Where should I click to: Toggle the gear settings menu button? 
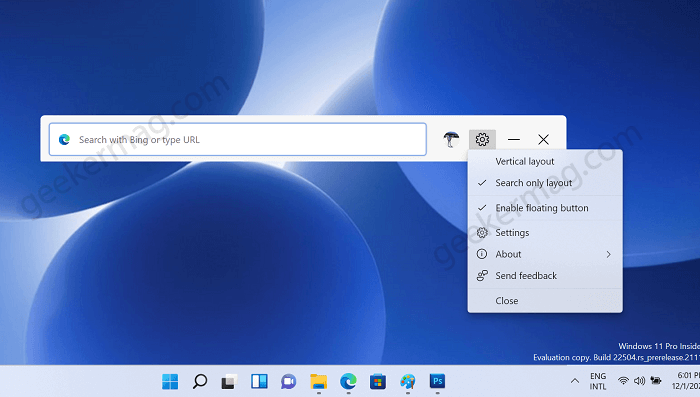(x=482, y=139)
